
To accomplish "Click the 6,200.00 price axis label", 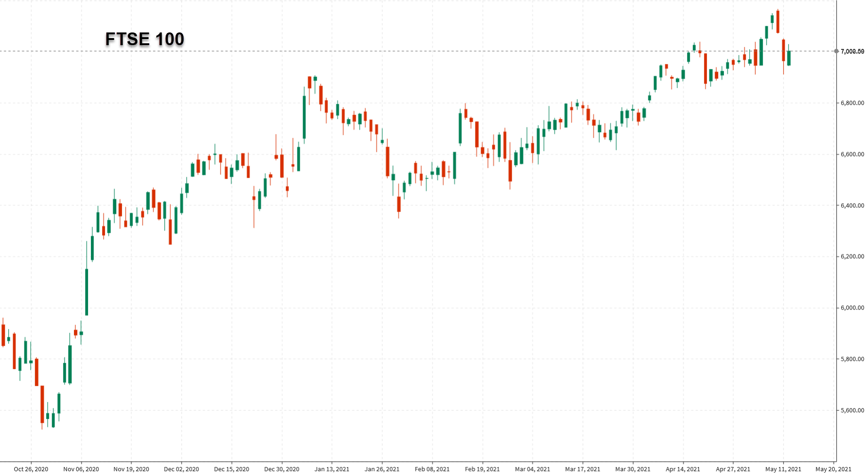I will (852, 257).
